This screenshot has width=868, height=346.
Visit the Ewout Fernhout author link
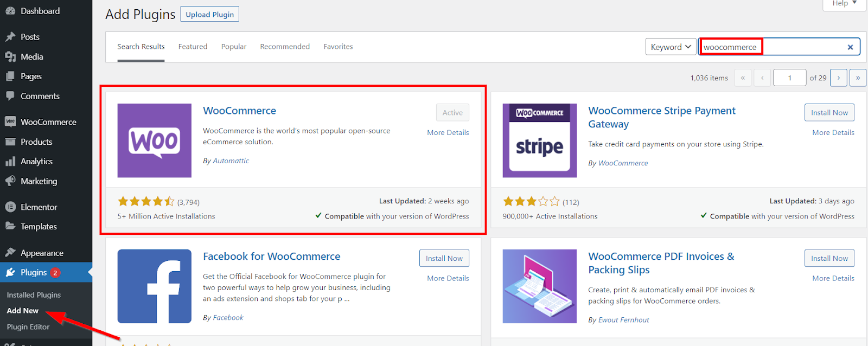[x=623, y=320]
